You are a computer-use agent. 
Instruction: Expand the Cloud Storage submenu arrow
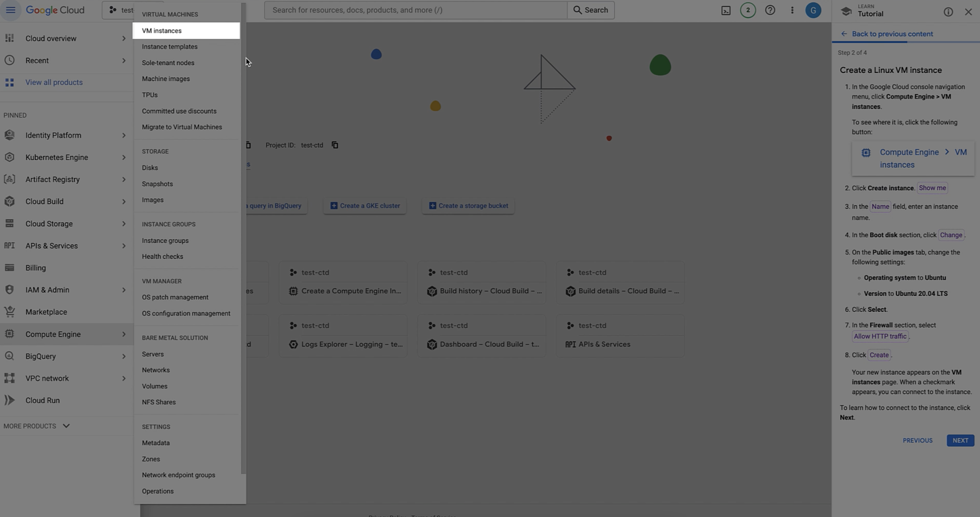pos(123,224)
